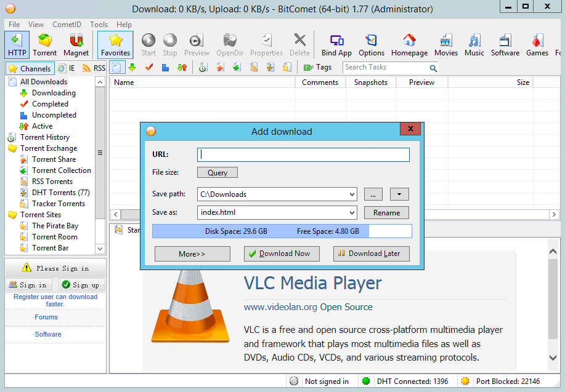
Task: Click the active up-down arrows filter icon
Action: [182, 67]
